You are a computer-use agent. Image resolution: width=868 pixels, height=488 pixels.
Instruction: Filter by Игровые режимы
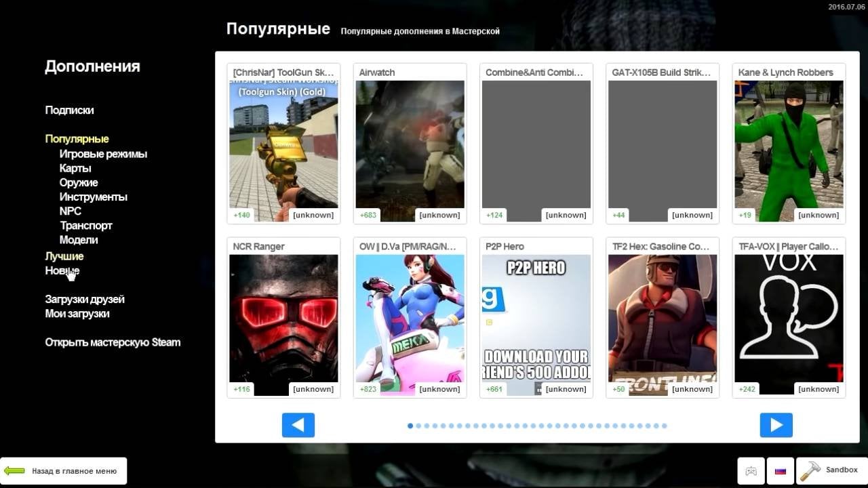(x=103, y=154)
